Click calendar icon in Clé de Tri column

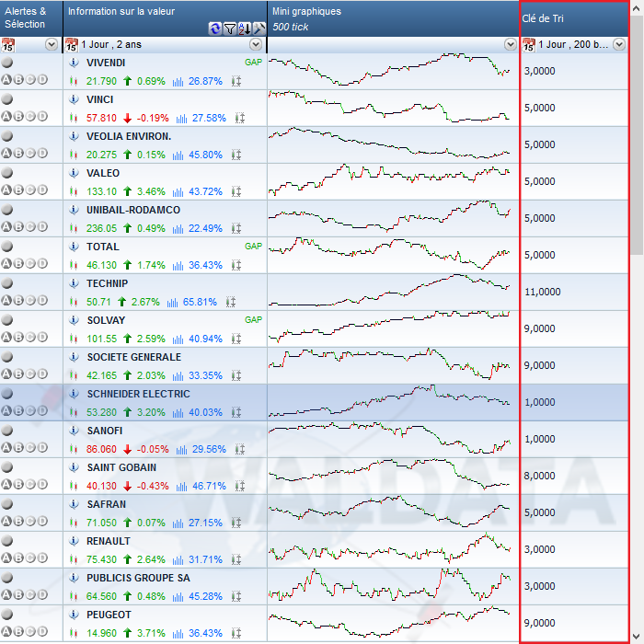click(x=529, y=45)
